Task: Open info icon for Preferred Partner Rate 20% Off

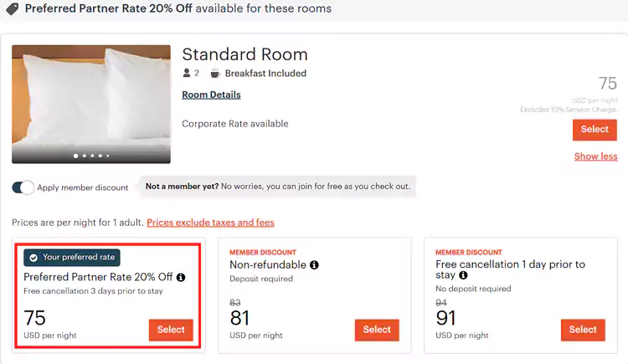Action: point(181,277)
